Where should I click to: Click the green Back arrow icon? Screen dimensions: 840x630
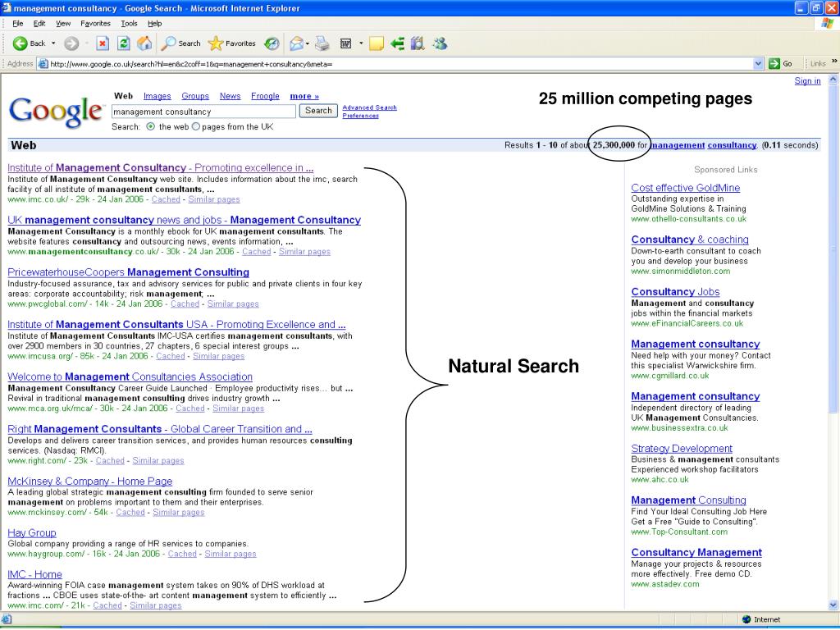[20, 43]
